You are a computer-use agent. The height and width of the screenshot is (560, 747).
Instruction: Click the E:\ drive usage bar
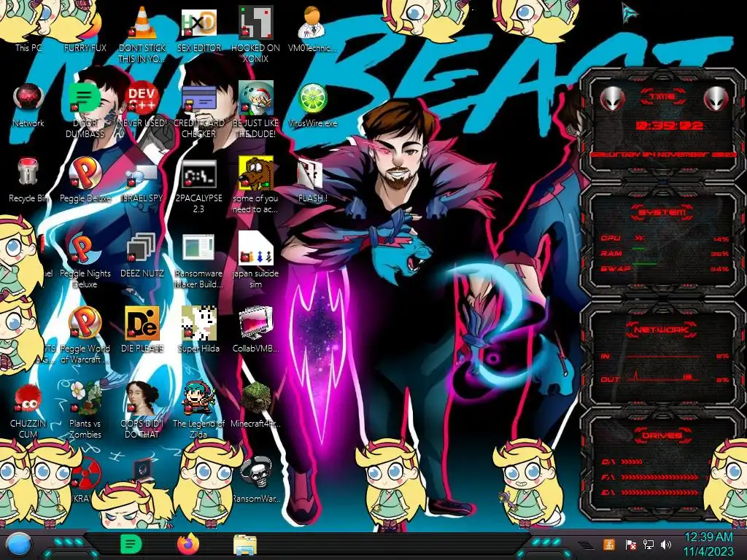(659, 492)
